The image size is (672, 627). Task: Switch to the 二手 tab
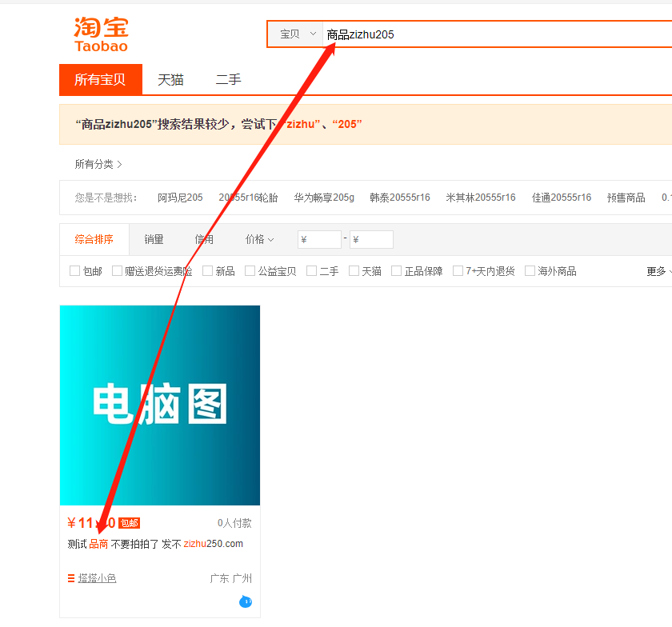tap(228, 80)
